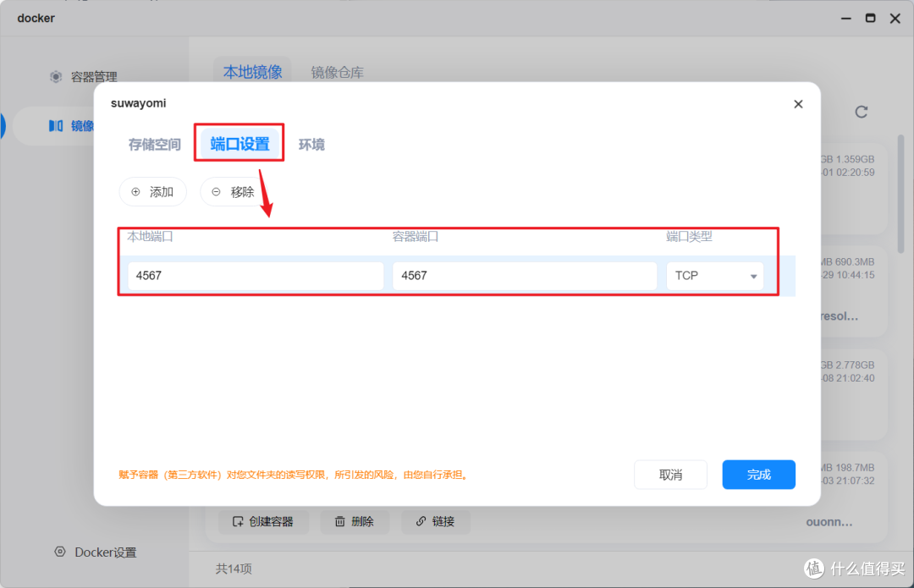Click the 移除 button to remove port
Image resolution: width=914 pixels, height=588 pixels.
[x=234, y=192]
